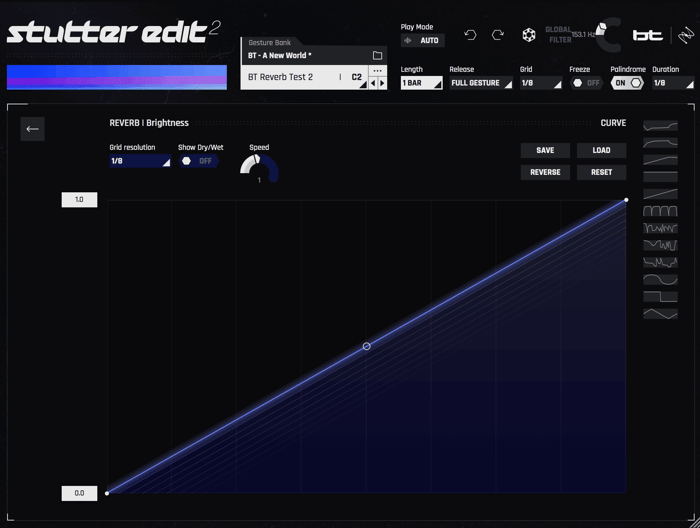The width and height of the screenshot is (700, 528).
Task: Select the seventh jagged random curve preset
Action: (660, 228)
